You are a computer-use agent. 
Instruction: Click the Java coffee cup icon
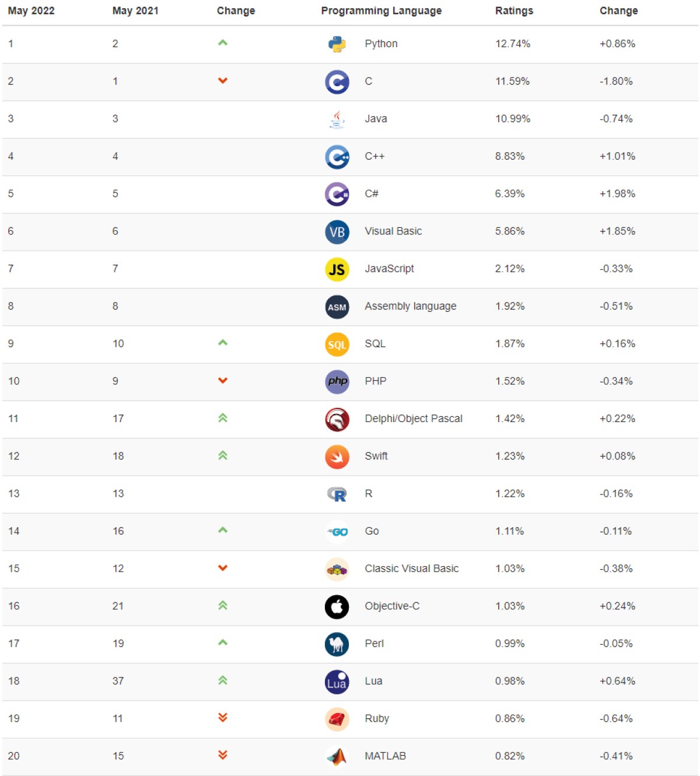(337, 119)
